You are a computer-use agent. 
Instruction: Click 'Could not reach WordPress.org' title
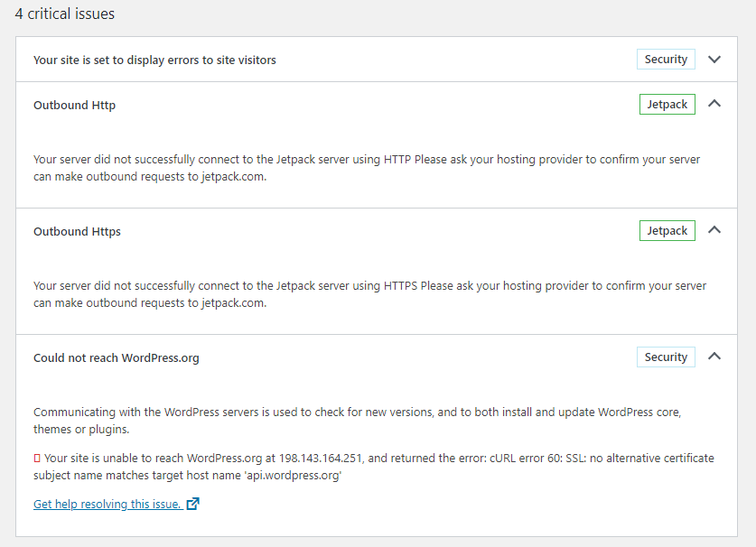pyautogui.click(x=116, y=358)
